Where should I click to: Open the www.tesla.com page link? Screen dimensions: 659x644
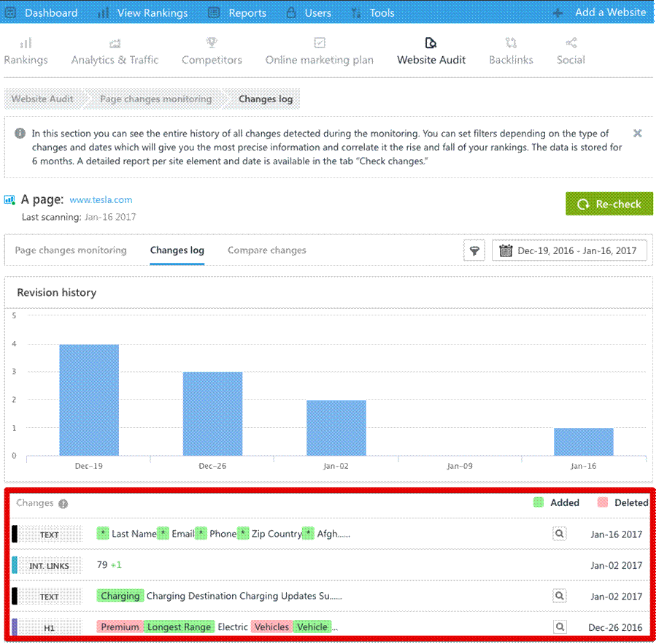(x=101, y=199)
